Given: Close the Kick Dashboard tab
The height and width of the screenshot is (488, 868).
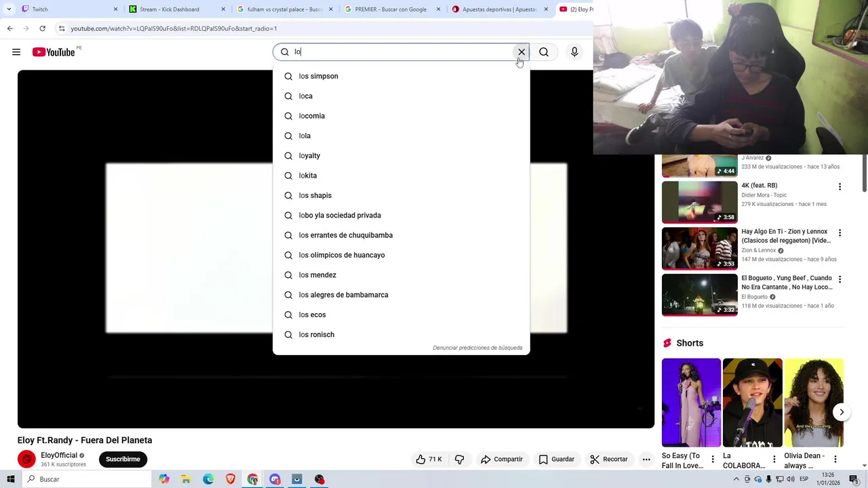Looking at the screenshot, I should coord(223,9).
